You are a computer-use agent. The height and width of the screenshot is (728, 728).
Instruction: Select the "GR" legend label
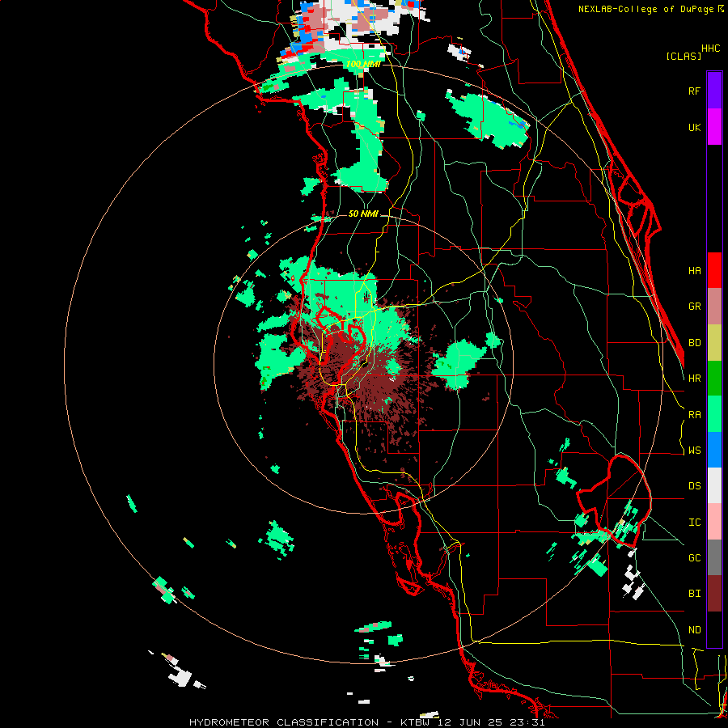pyautogui.click(x=694, y=307)
